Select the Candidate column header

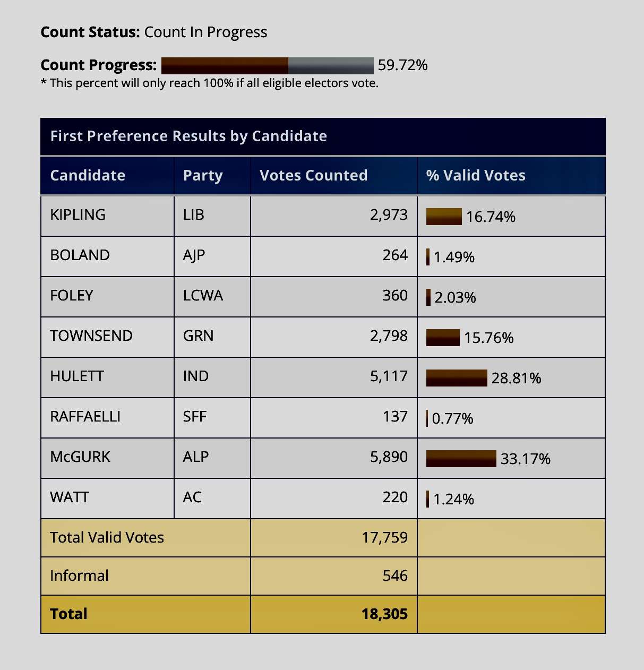pos(88,175)
